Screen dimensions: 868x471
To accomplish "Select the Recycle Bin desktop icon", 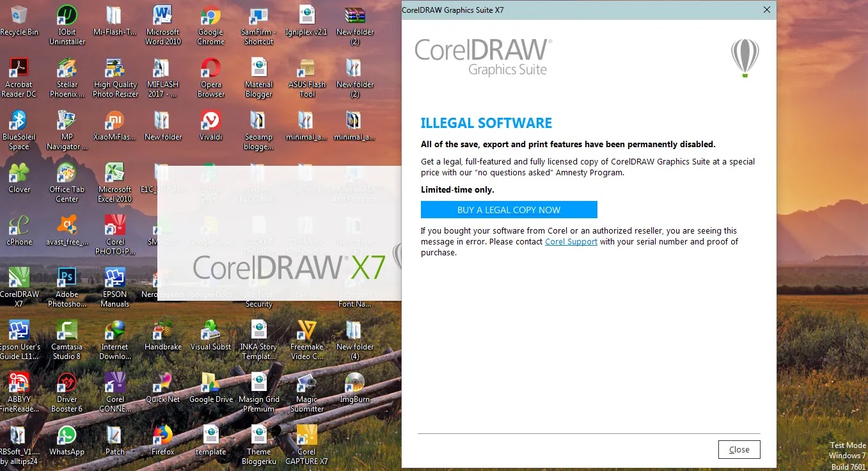I will click(19, 21).
